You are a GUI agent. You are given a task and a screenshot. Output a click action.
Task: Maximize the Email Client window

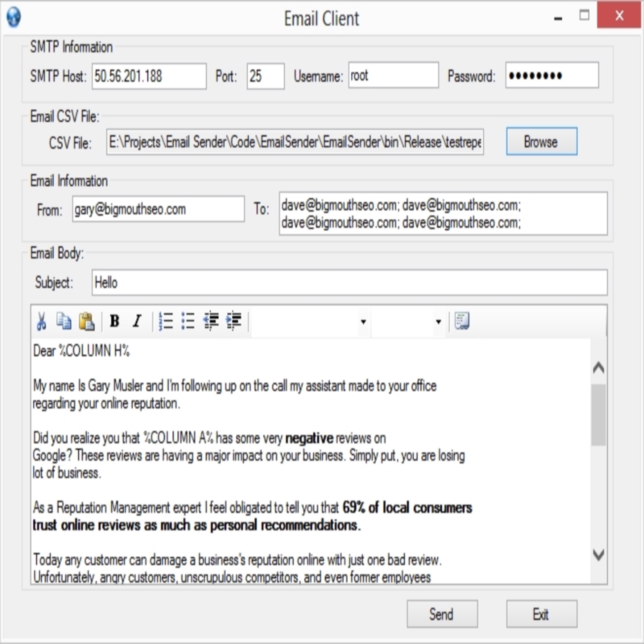pyautogui.click(x=584, y=15)
